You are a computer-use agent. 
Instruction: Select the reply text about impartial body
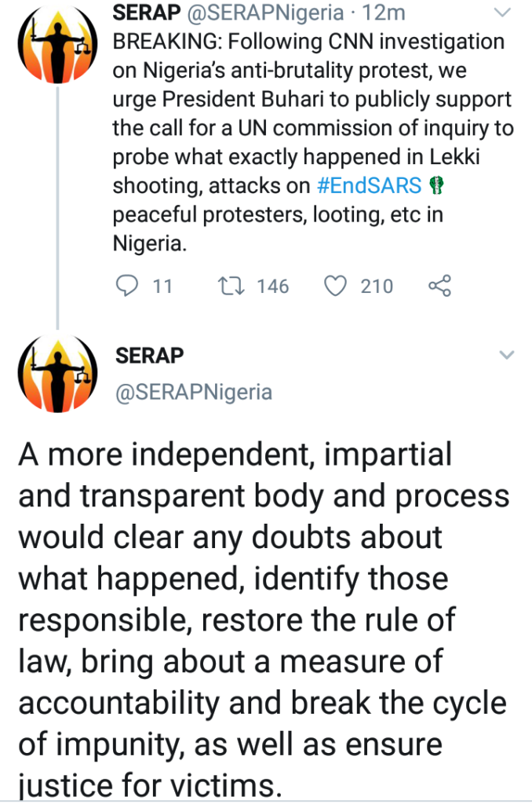pos(264,619)
